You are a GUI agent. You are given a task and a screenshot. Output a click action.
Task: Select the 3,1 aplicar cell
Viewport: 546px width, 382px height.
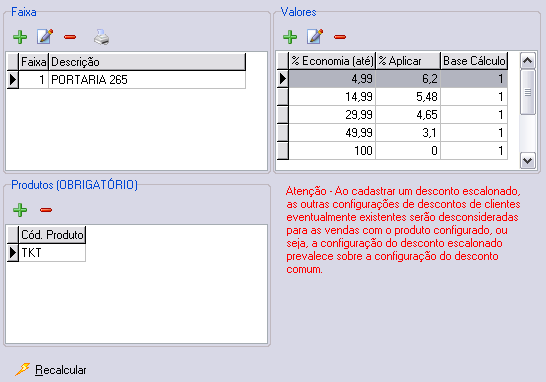[408, 133]
